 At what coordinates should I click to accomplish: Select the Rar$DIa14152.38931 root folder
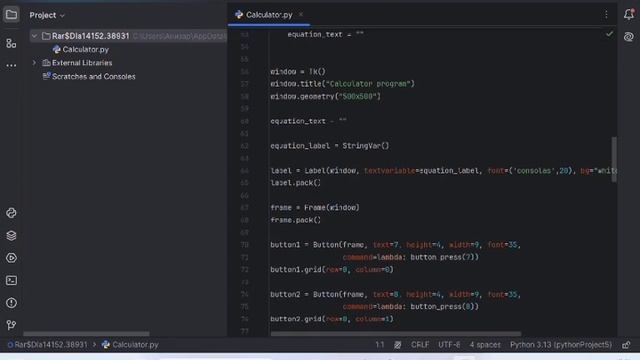[90, 36]
